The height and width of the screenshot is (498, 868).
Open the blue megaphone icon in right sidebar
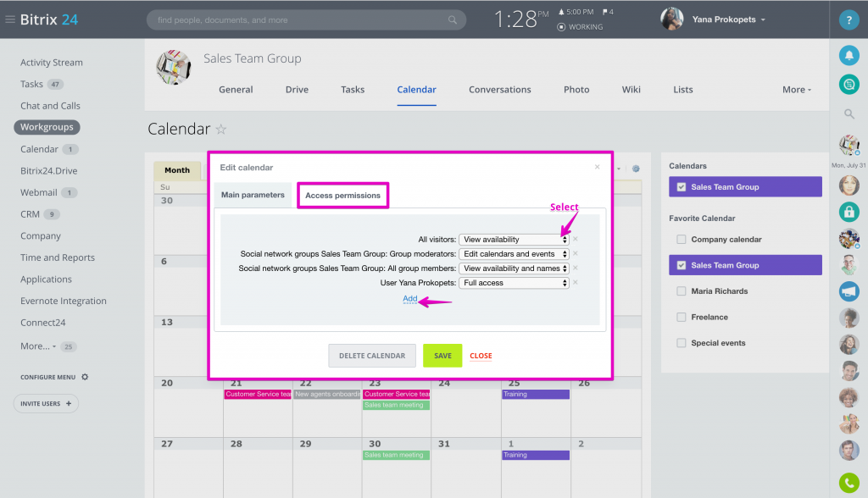(x=849, y=291)
